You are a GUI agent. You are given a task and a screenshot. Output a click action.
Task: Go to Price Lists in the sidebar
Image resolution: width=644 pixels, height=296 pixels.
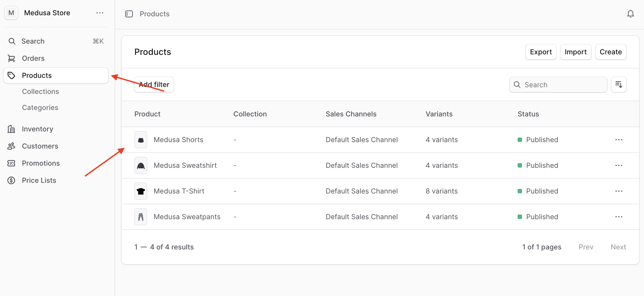[x=56, y=180]
